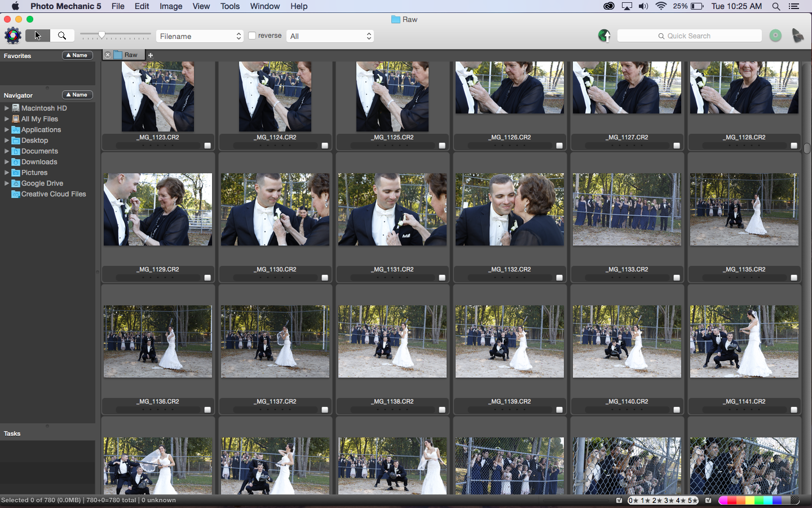Select the red color class swatch

click(732, 500)
